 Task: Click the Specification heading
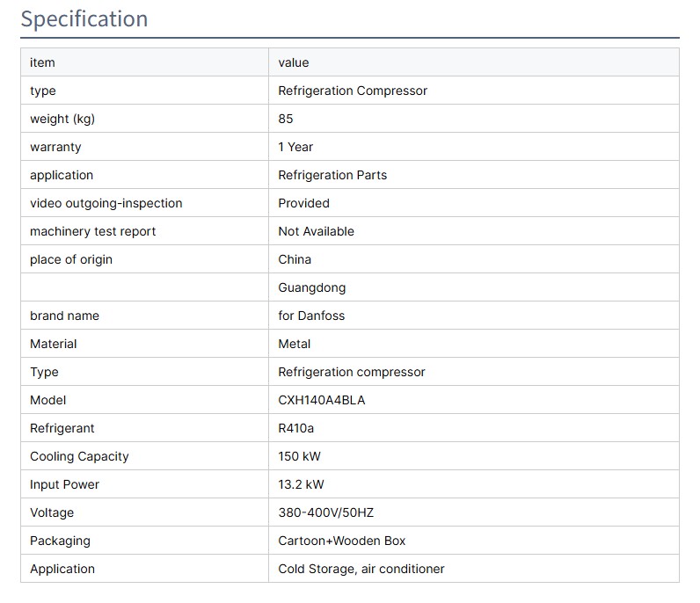coord(84,18)
